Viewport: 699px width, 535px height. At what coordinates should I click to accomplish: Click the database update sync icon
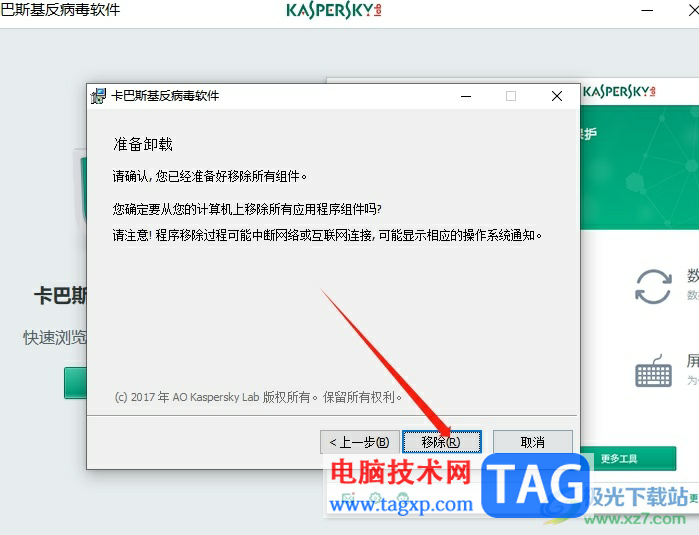tap(653, 287)
